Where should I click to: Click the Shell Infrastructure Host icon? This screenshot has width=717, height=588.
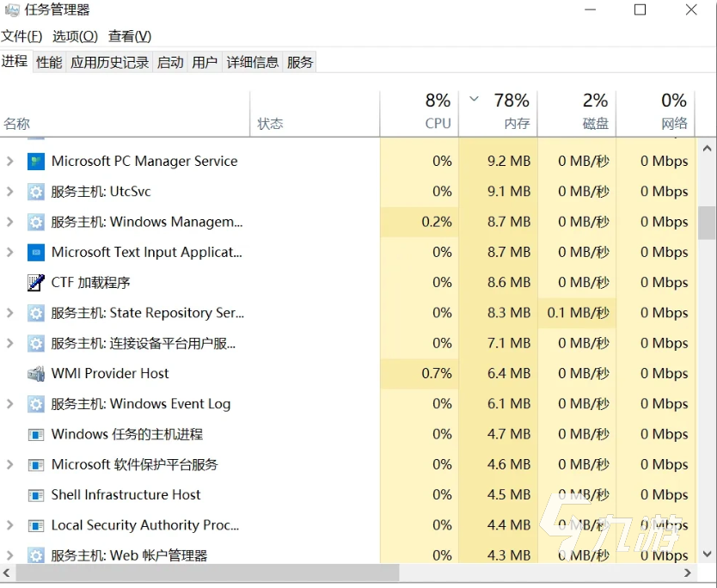pyautogui.click(x=35, y=494)
